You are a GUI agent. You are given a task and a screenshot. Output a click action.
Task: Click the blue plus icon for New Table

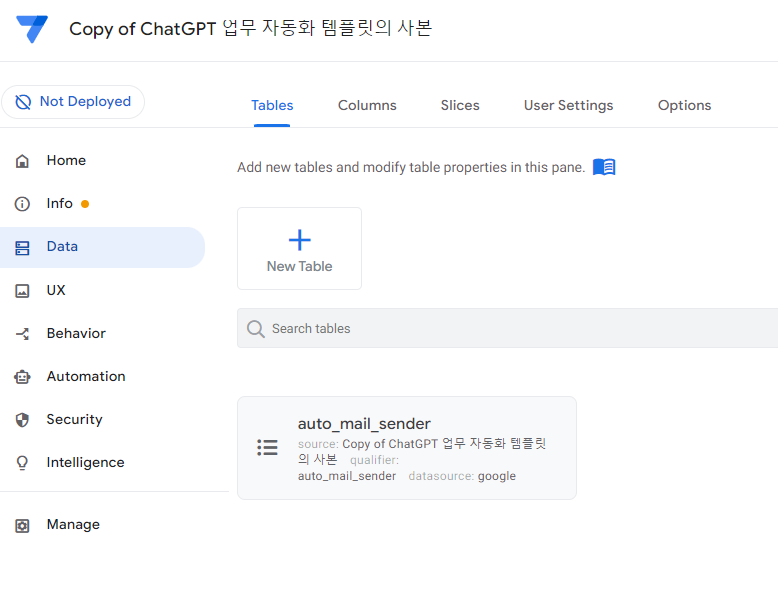[300, 240]
